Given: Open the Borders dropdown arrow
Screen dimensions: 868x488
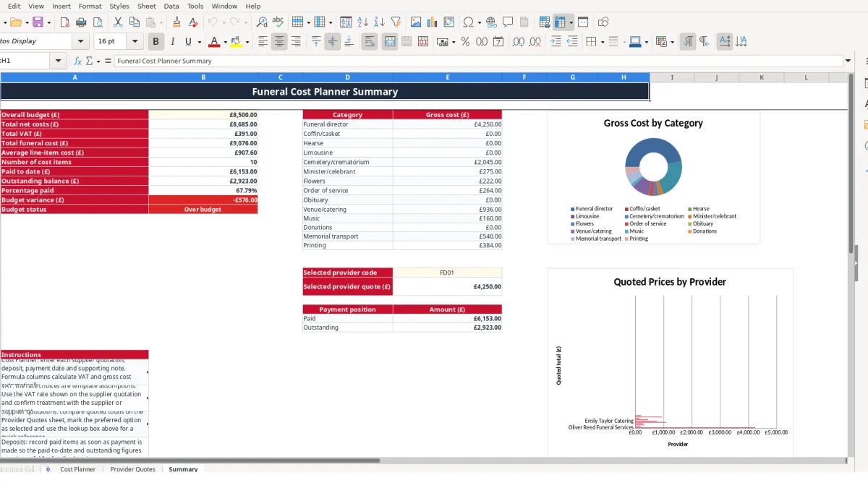Looking at the screenshot, I should coord(602,42).
